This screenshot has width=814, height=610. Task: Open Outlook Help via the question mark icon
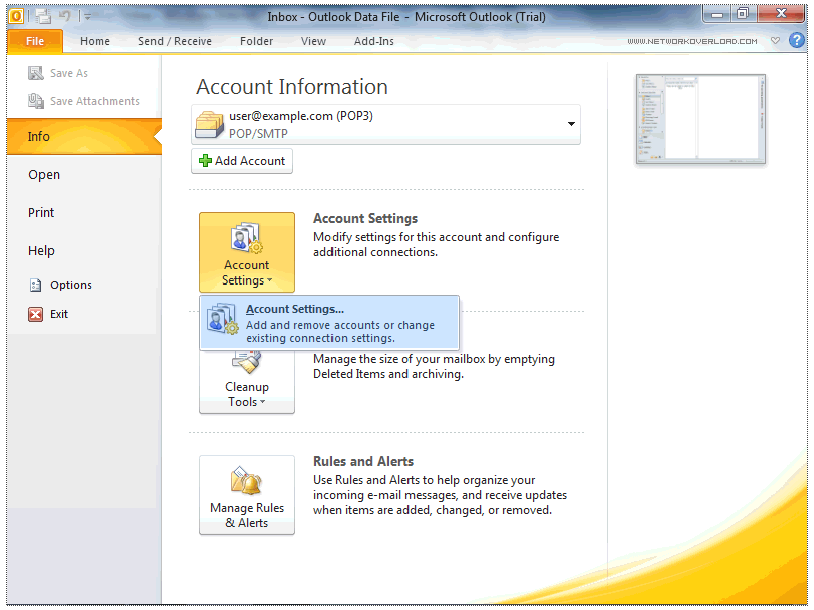pos(797,40)
